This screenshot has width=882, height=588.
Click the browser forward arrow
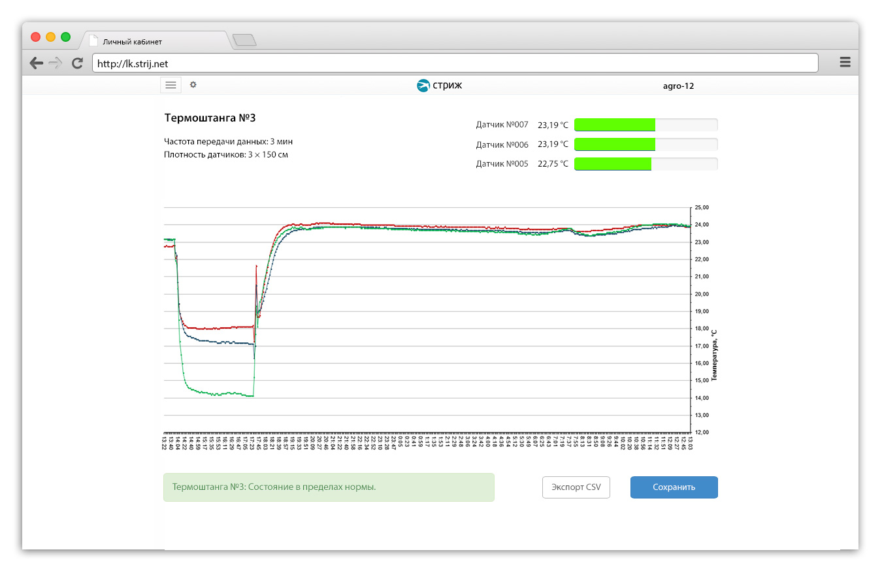(x=56, y=63)
